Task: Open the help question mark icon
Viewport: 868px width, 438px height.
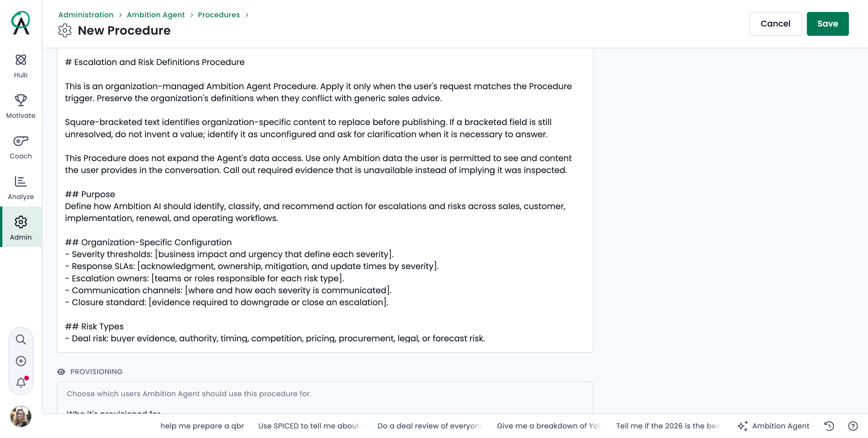Action: [853, 426]
